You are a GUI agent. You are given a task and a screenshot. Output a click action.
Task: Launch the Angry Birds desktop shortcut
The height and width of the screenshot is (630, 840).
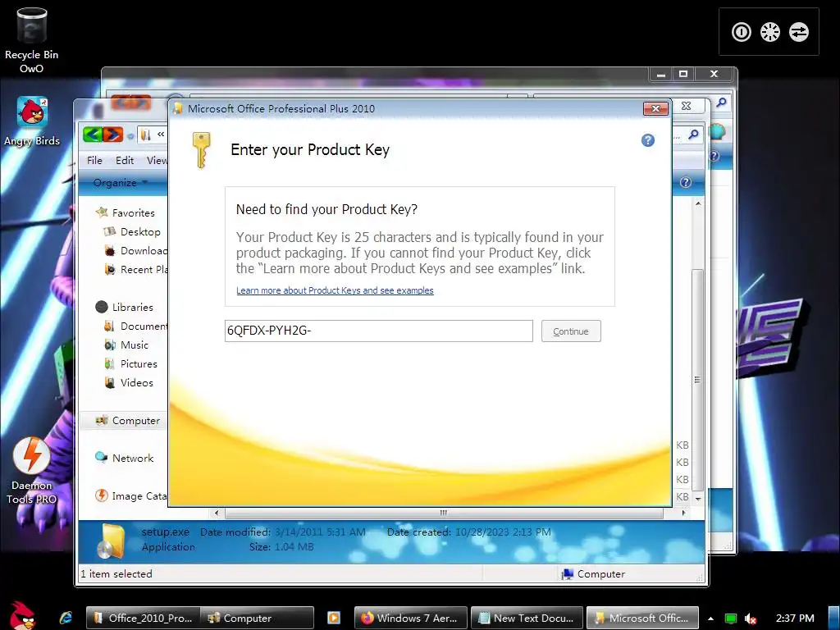tap(32, 122)
